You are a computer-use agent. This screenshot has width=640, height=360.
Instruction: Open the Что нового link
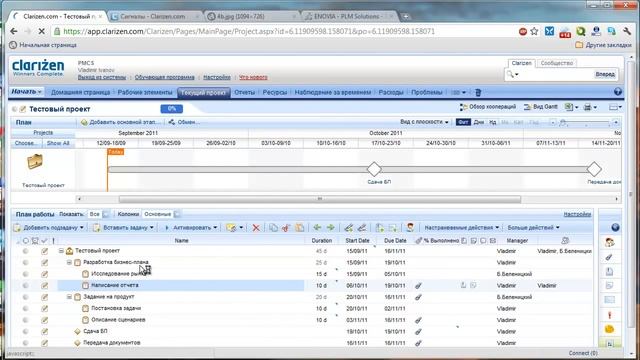tap(253, 77)
